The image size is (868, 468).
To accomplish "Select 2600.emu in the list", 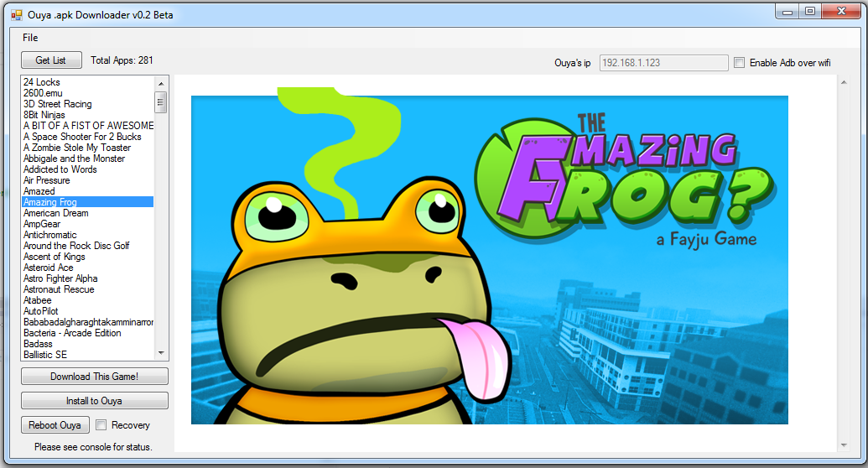I will [x=87, y=93].
